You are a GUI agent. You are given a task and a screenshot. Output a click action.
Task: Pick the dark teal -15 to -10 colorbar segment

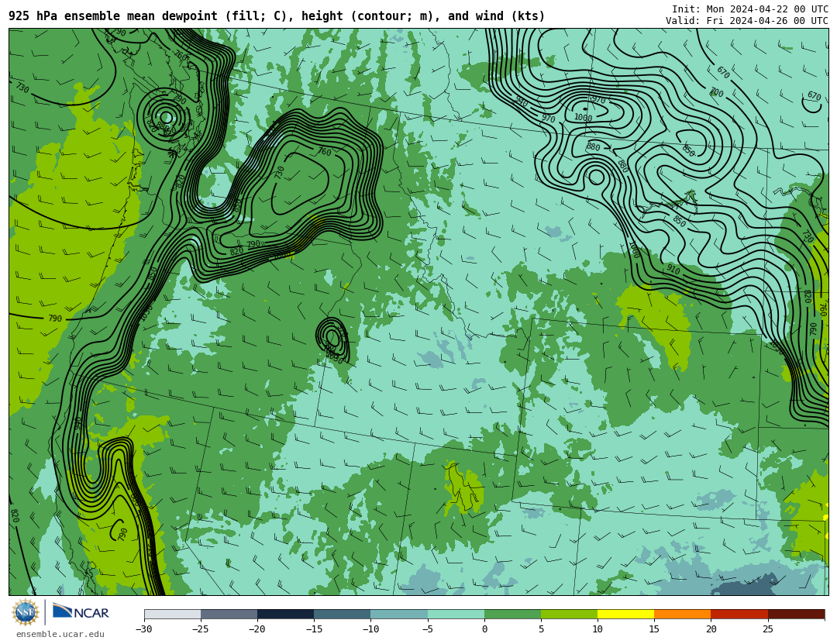(343, 615)
